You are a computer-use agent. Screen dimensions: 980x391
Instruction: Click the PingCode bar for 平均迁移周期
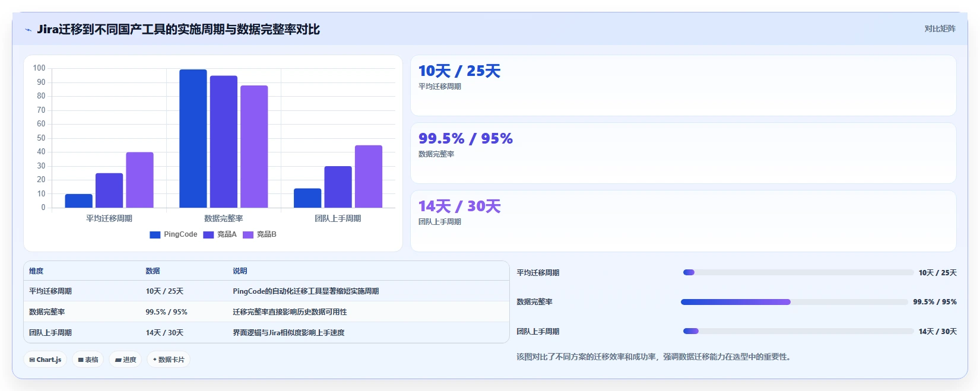79,201
